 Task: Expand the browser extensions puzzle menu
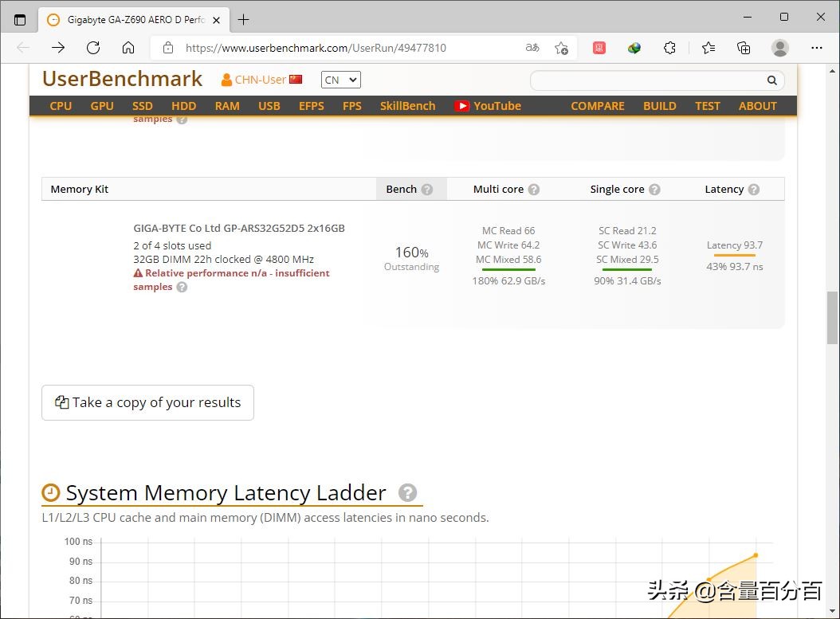click(x=669, y=48)
